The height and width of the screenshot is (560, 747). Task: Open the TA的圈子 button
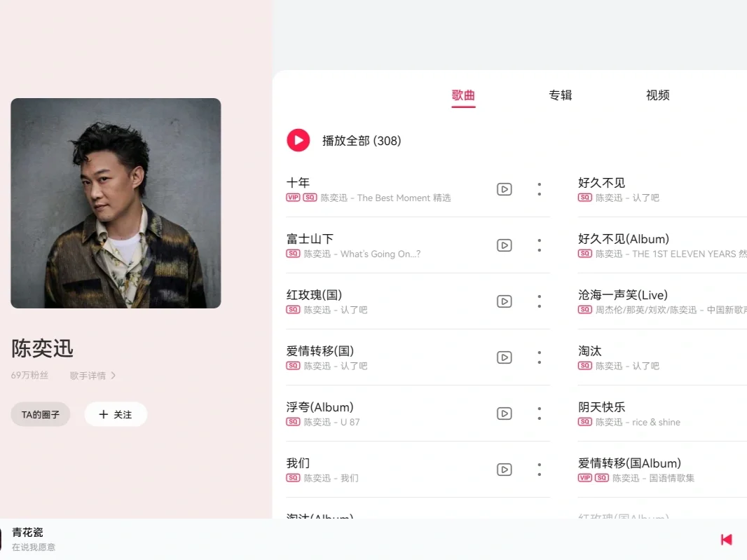click(41, 414)
